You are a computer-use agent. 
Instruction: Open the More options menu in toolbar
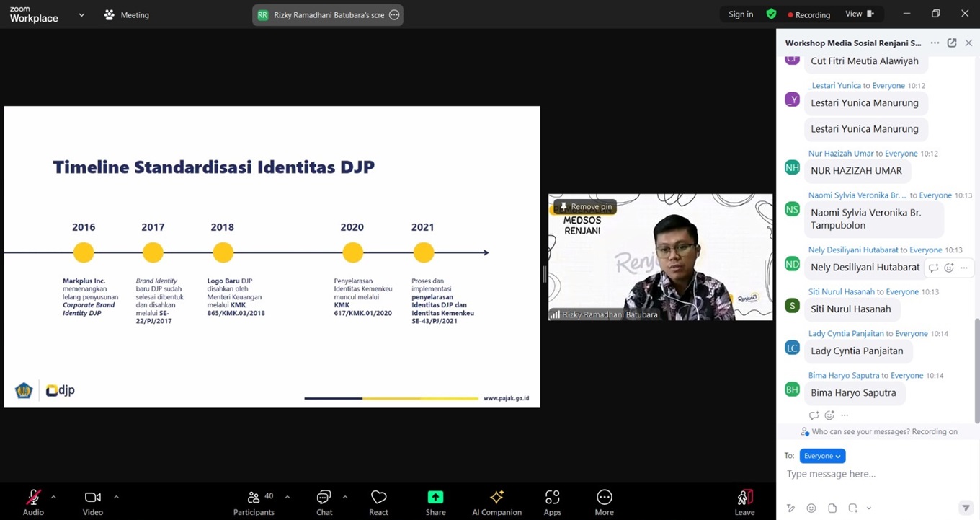pos(604,498)
